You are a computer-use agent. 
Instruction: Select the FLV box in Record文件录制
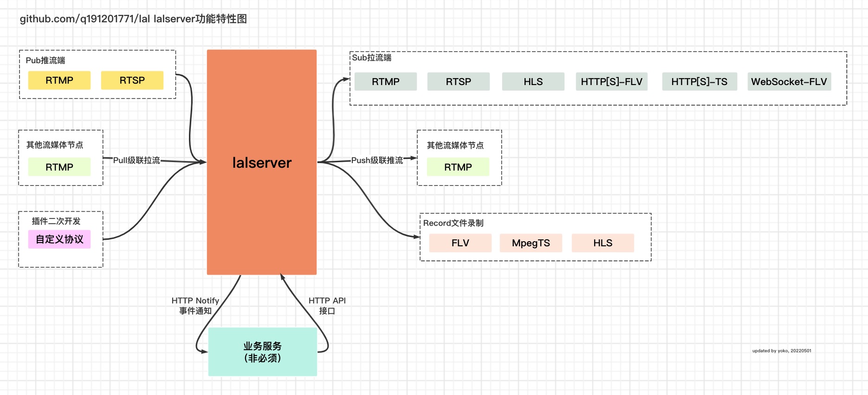point(460,243)
